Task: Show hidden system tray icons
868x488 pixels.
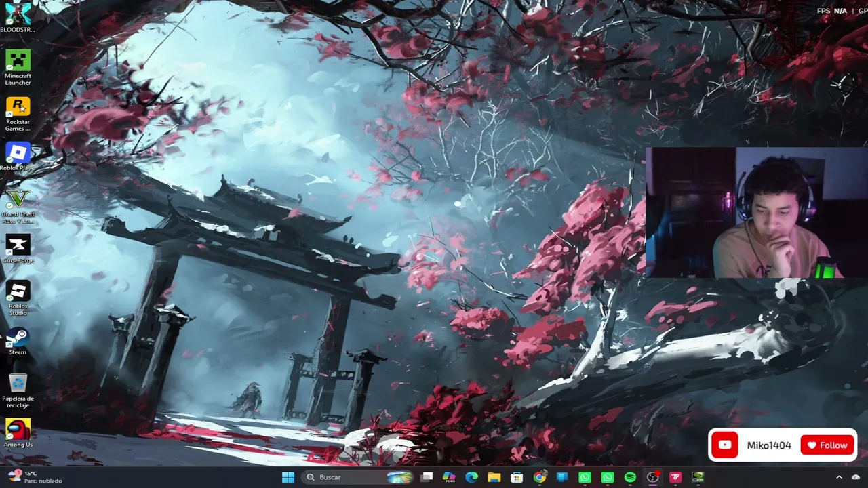Action: click(x=839, y=477)
